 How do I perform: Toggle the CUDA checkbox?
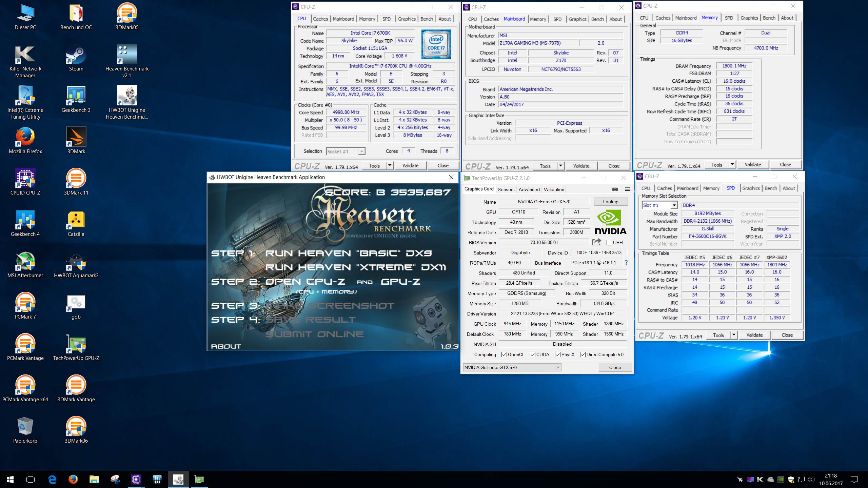coord(533,354)
